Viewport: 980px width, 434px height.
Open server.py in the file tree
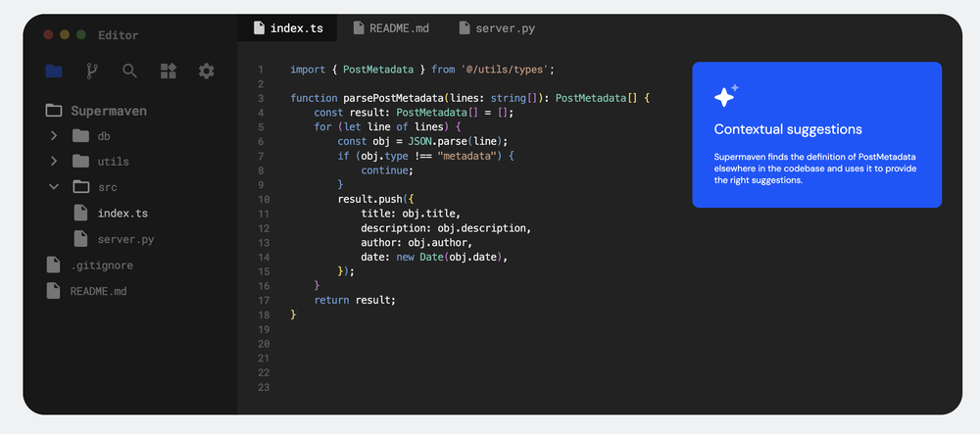125,238
